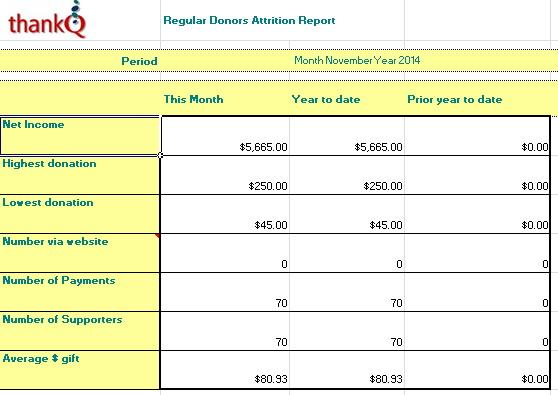Select This Month Average gift $80.93 cell
558x395 pixels.
[225, 369]
